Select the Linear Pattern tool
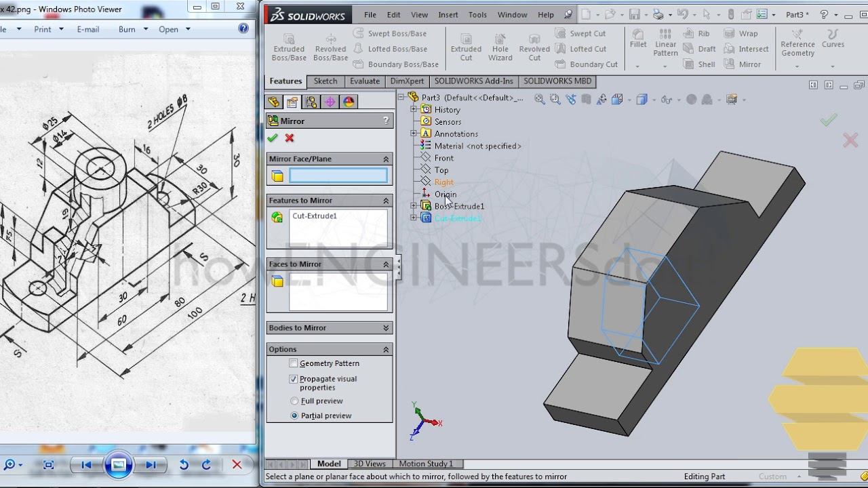Image resolution: width=868 pixels, height=488 pixels. [x=666, y=43]
